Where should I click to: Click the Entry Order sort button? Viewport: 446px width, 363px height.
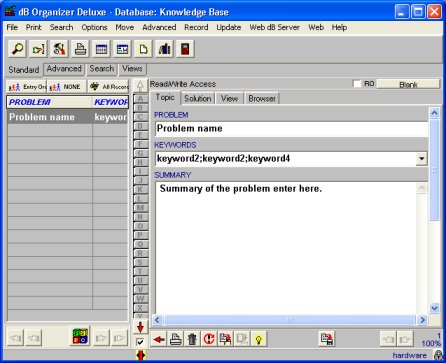click(27, 87)
